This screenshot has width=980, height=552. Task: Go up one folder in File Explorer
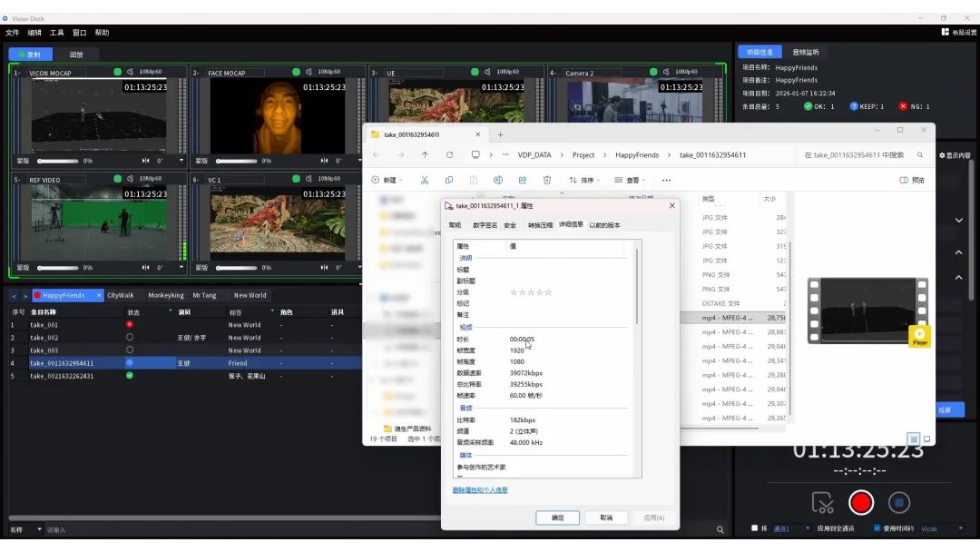tap(425, 155)
